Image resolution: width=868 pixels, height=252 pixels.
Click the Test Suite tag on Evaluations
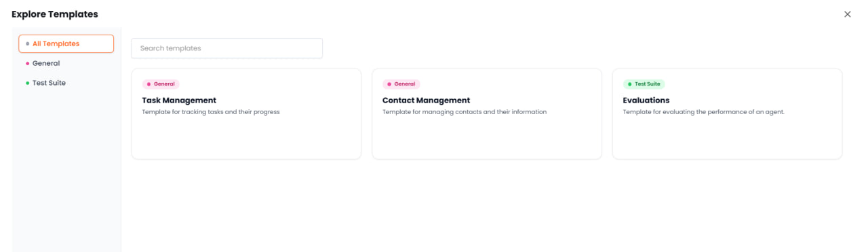(x=644, y=84)
